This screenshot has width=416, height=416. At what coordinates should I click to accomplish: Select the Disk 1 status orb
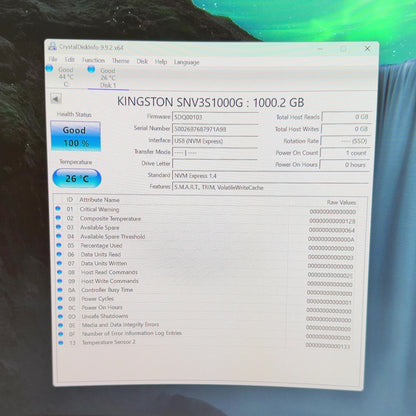[91, 69]
